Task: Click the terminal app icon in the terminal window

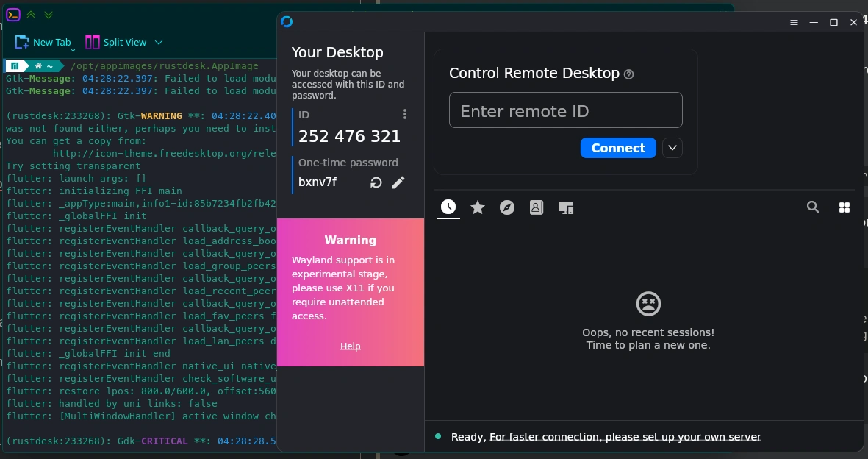Action: (x=13, y=15)
